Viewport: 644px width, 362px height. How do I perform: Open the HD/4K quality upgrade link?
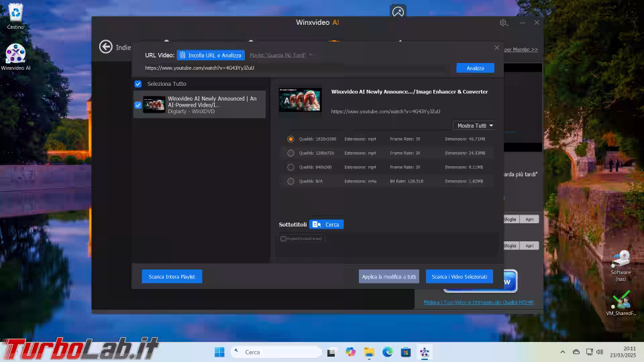point(478,302)
